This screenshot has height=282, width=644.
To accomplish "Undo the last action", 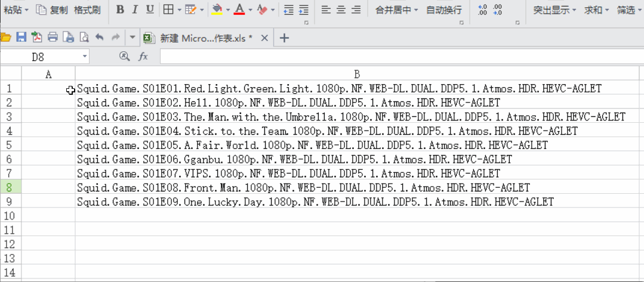I will pyautogui.click(x=100, y=38).
